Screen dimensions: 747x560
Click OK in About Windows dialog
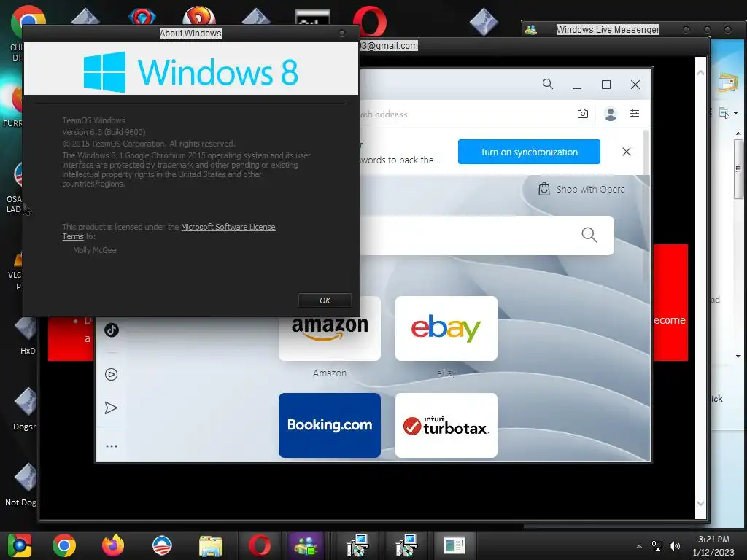tap(325, 300)
